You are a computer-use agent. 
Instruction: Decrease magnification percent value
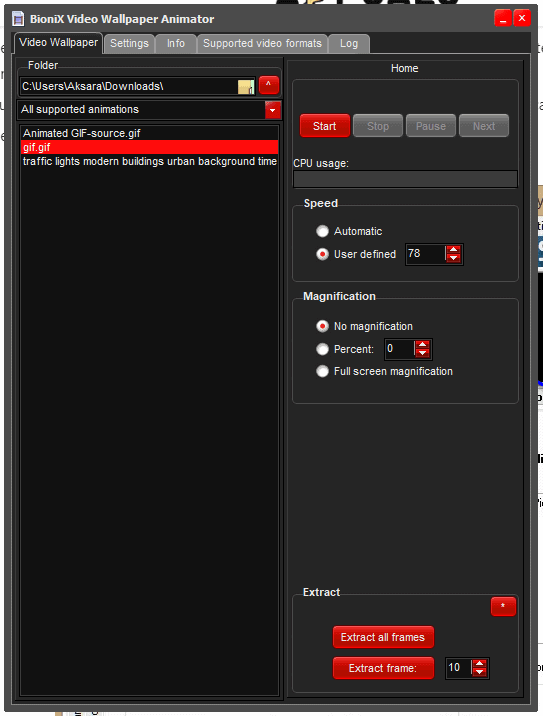pyautogui.click(x=422, y=353)
